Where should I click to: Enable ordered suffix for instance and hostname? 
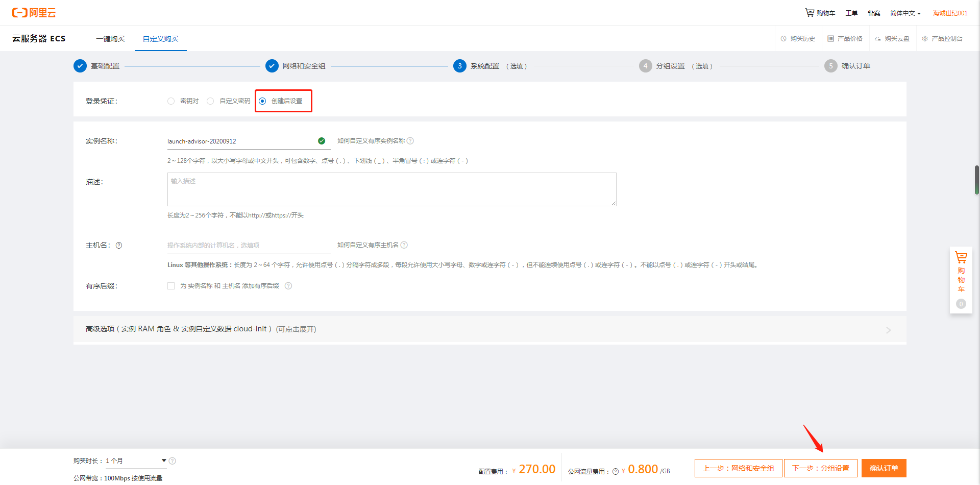click(x=171, y=286)
